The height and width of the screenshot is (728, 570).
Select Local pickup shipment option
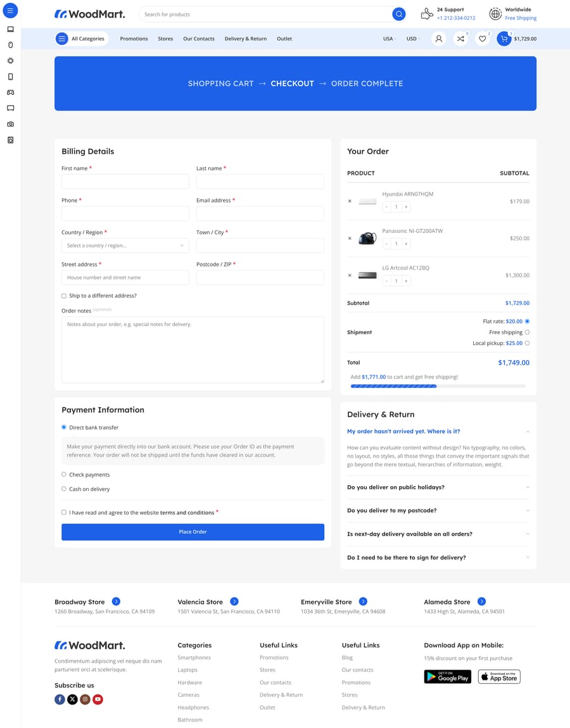(x=528, y=344)
